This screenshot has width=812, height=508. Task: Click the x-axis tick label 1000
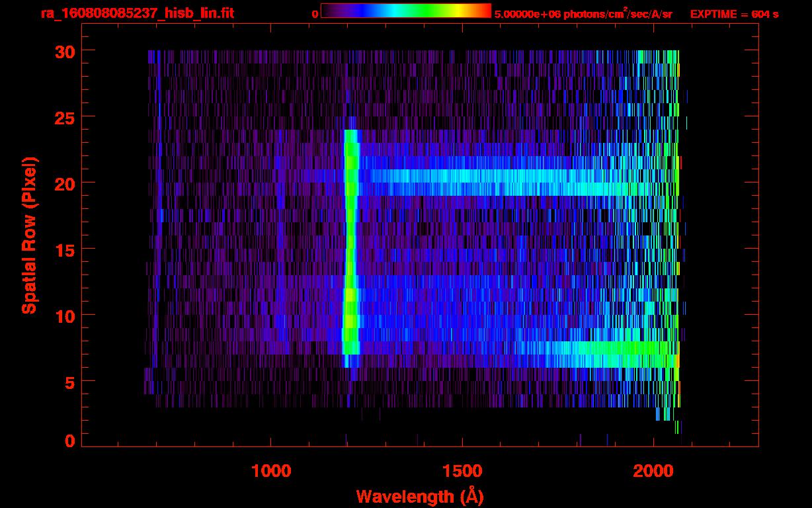click(271, 471)
